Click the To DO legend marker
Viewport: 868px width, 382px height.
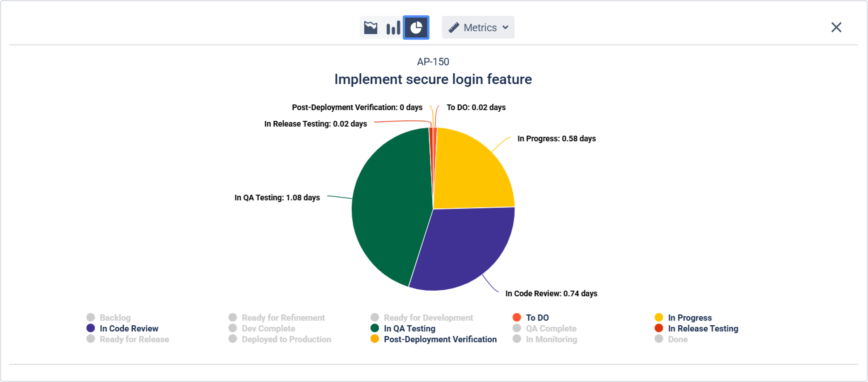tap(517, 317)
